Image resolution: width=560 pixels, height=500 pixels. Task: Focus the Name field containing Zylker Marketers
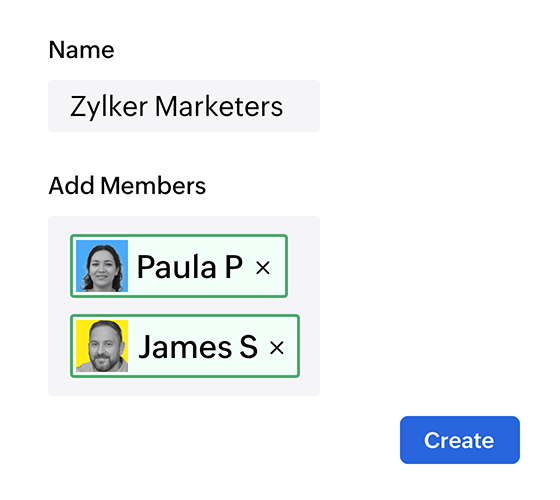184,106
